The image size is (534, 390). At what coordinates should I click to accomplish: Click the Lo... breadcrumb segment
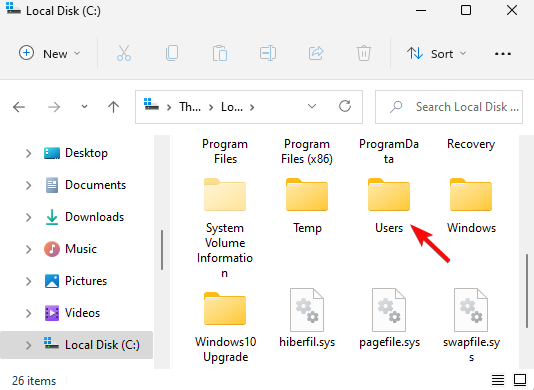(232, 107)
